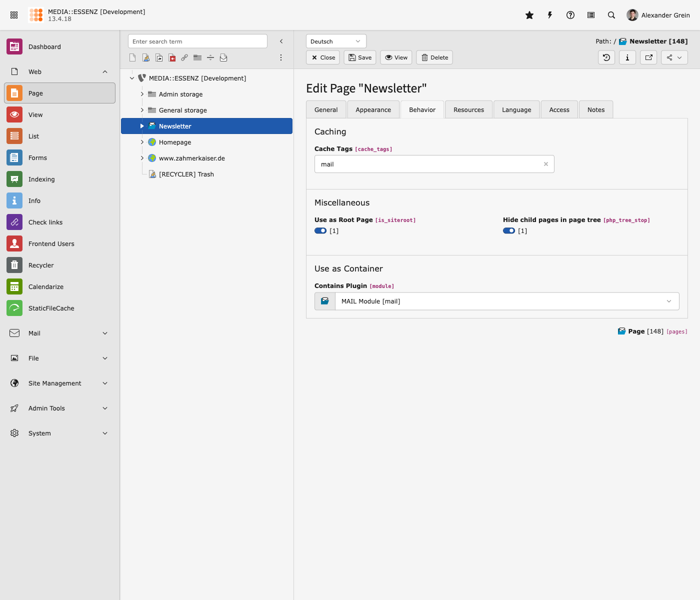
Task: Open the Deutsch language dropdown
Action: click(x=336, y=41)
